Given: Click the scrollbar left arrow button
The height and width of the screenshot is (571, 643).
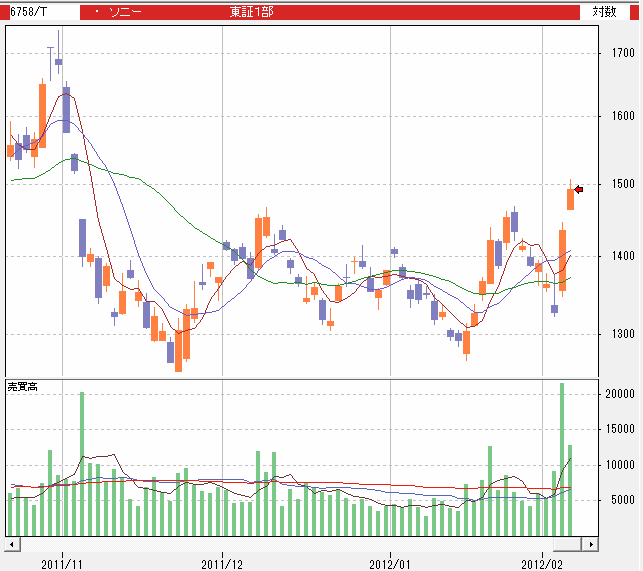Looking at the screenshot, I should click(x=12, y=544).
